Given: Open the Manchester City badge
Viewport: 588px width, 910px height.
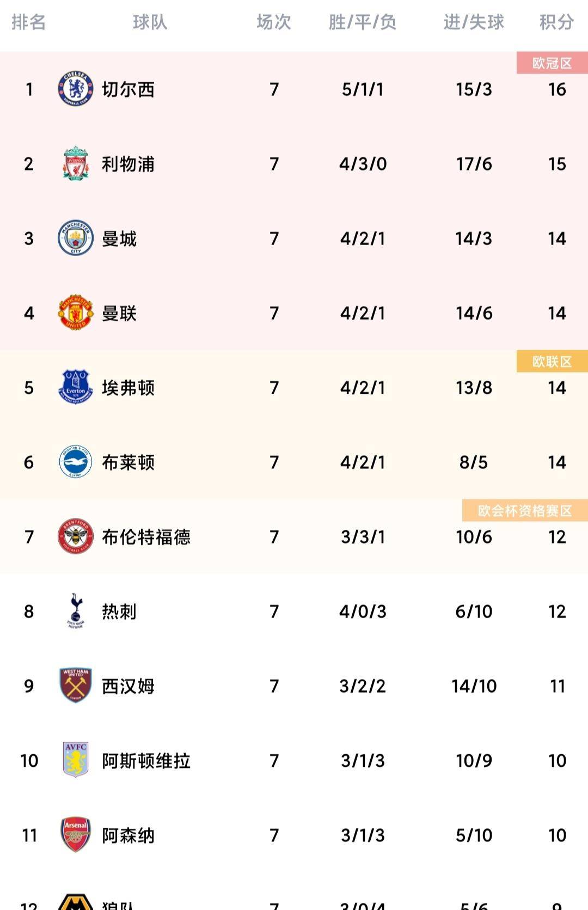Looking at the screenshot, I should click(76, 238).
